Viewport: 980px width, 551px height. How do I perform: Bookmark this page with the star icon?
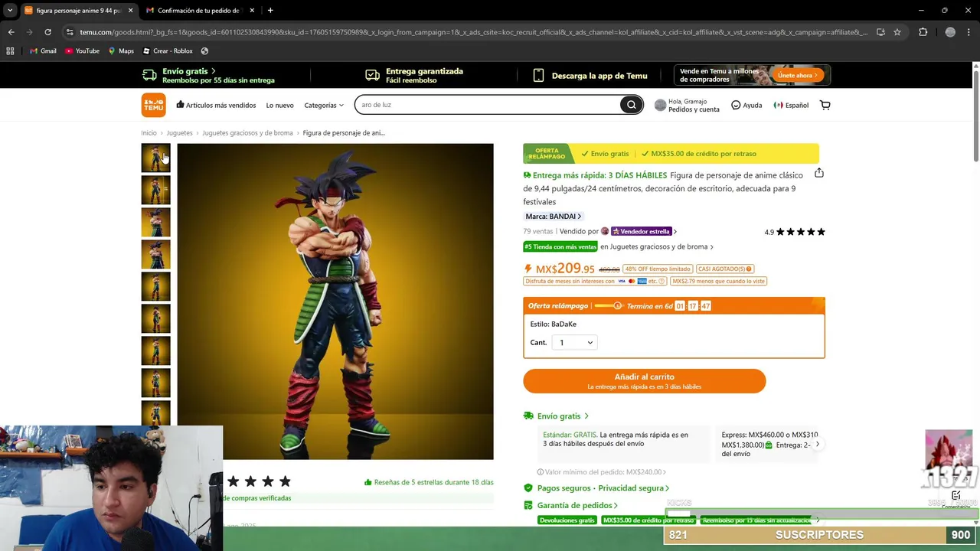click(897, 32)
